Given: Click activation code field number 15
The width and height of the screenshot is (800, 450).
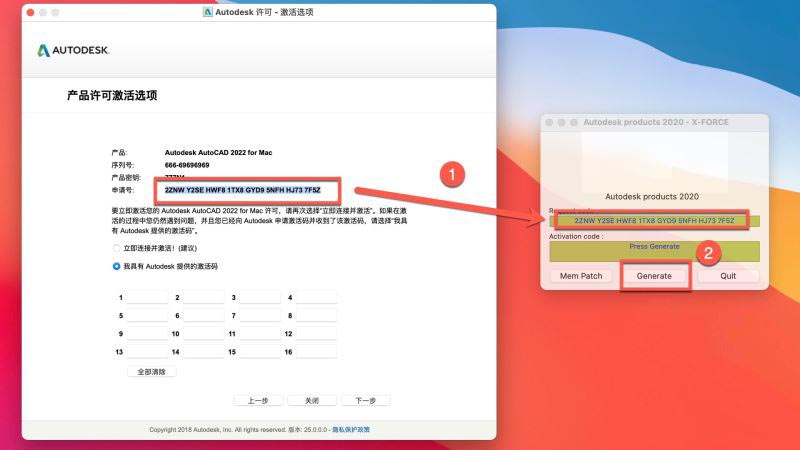Looking at the screenshot, I should [x=260, y=352].
